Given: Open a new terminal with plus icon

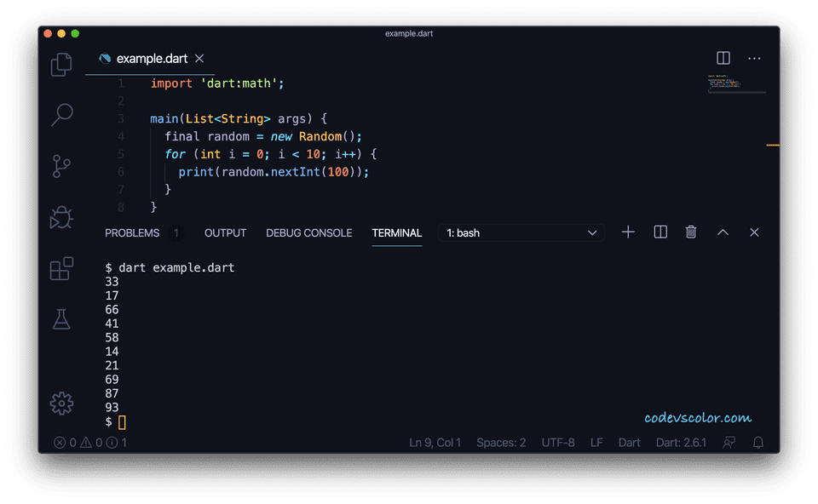Looking at the screenshot, I should tap(628, 232).
